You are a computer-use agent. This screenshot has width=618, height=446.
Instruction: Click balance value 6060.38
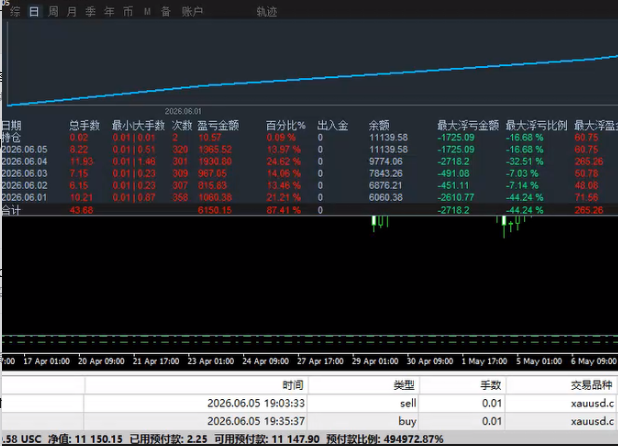coord(385,197)
